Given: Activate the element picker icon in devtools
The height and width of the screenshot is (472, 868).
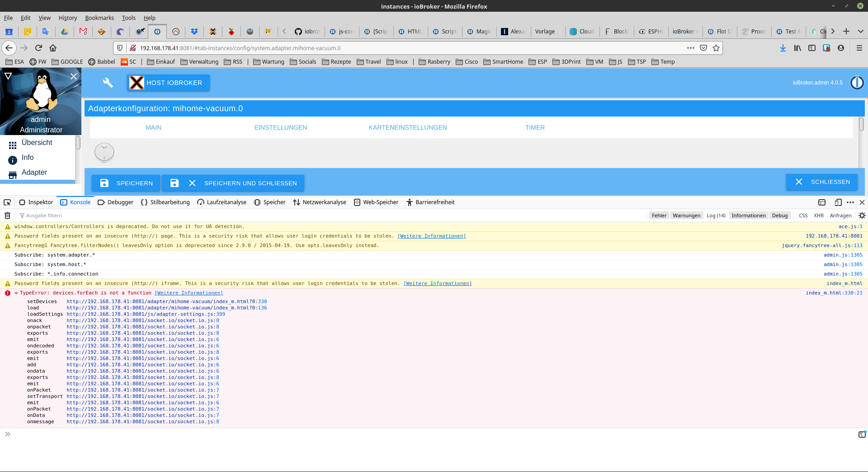Looking at the screenshot, I should click(x=7, y=202).
